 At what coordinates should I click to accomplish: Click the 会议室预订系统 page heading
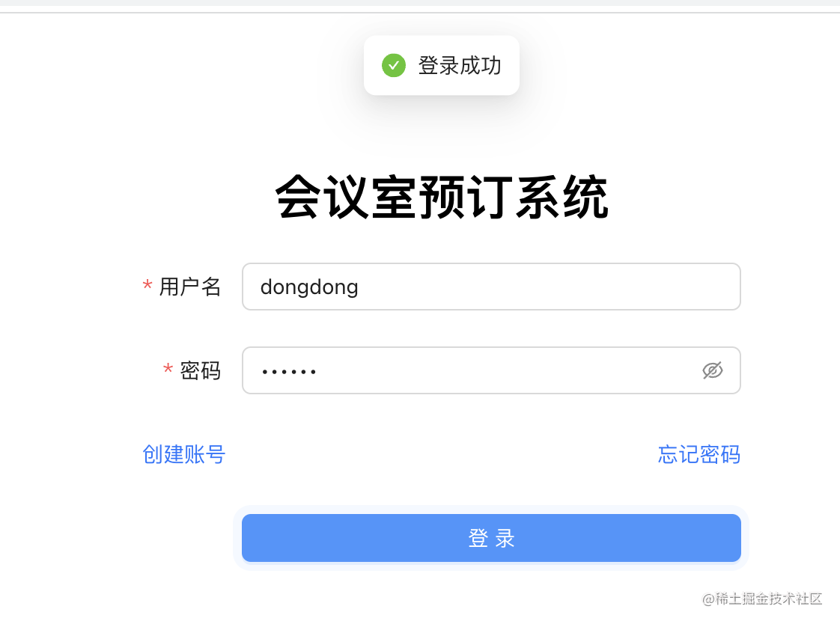point(442,197)
